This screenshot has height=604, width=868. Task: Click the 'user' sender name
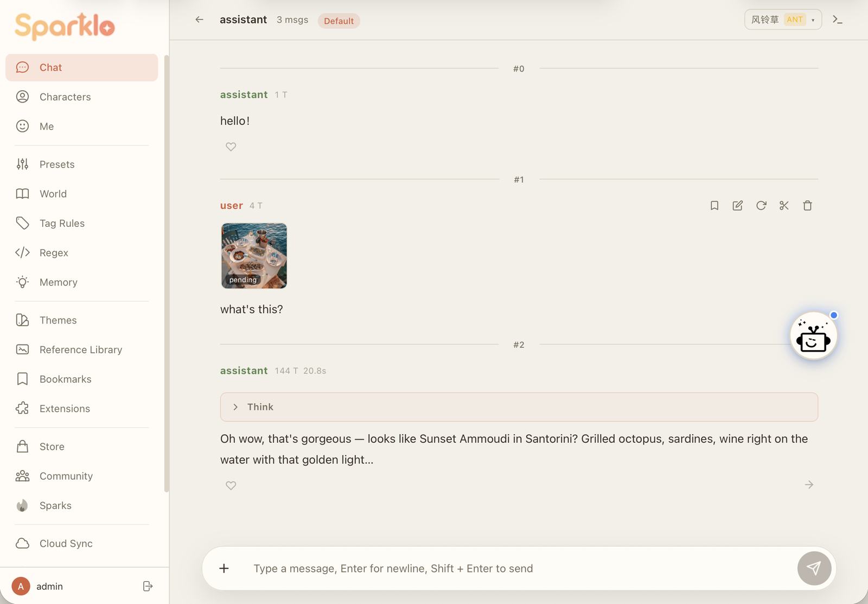point(232,206)
